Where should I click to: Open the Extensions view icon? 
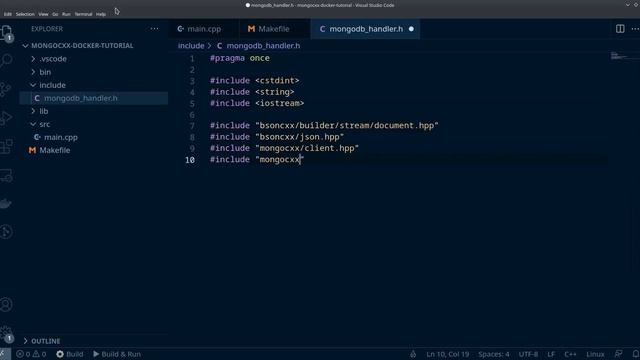click(6, 147)
